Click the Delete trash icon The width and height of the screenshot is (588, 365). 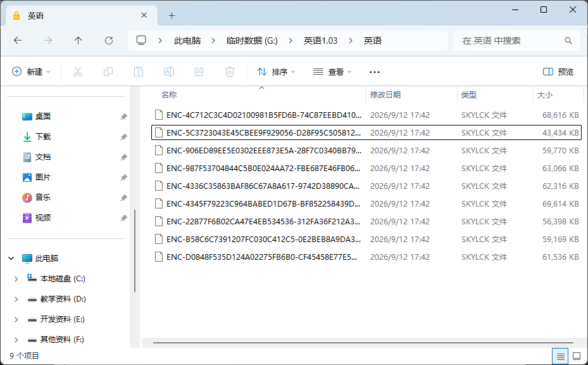[x=230, y=72]
